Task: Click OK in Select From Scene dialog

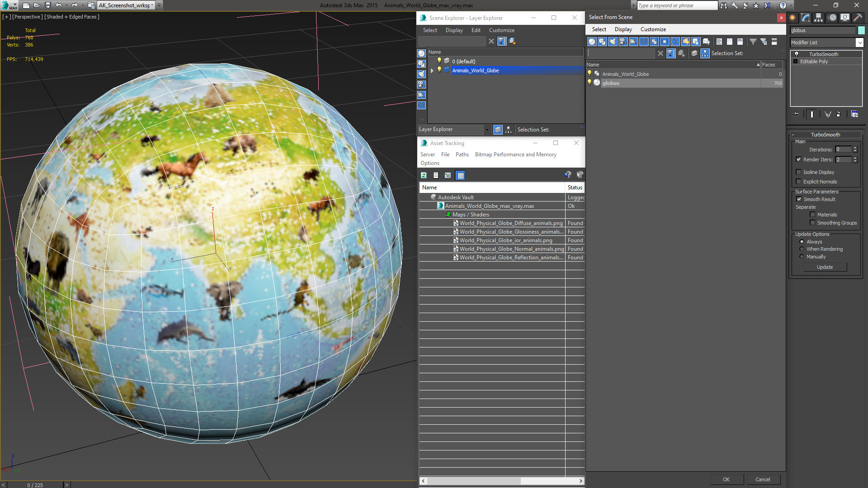Action: 726,479
